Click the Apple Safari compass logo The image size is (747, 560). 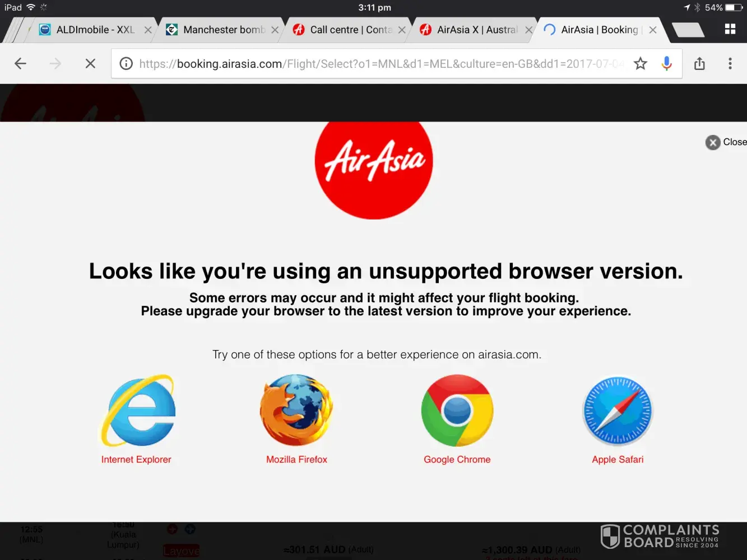coord(618,410)
